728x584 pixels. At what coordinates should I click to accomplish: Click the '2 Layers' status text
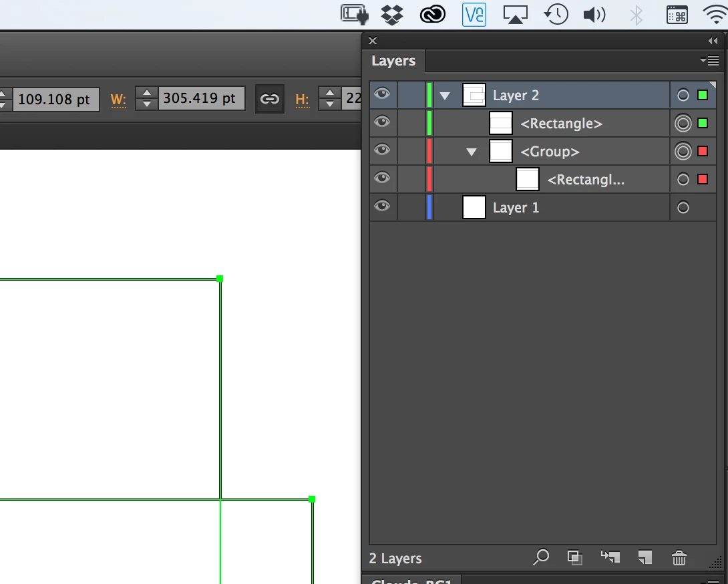[395, 559]
